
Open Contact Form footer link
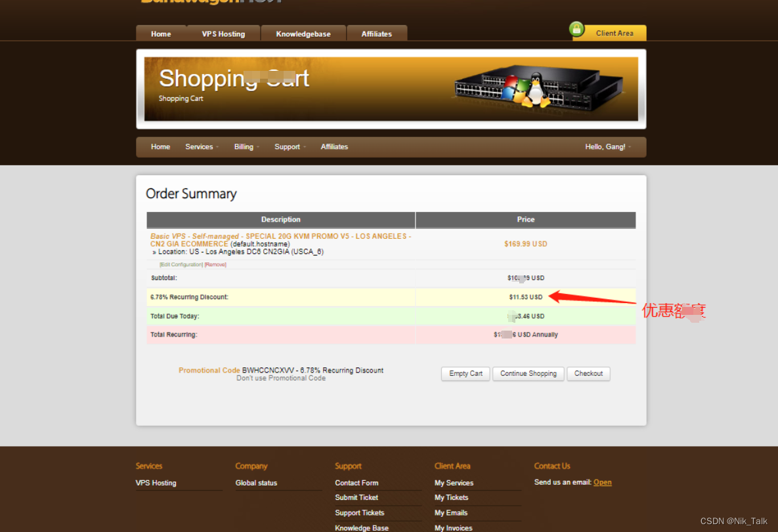pyautogui.click(x=357, y=483)
